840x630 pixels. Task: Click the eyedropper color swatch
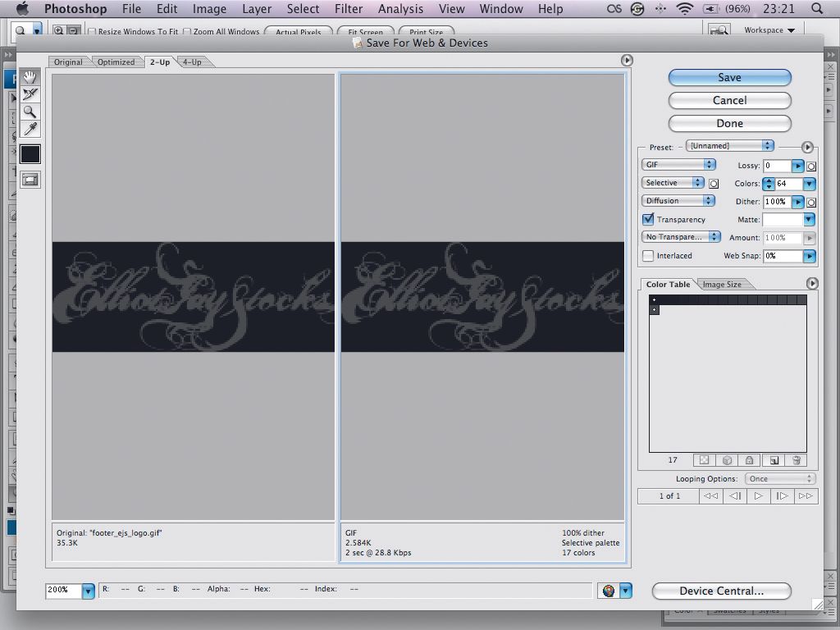[30, 153]
